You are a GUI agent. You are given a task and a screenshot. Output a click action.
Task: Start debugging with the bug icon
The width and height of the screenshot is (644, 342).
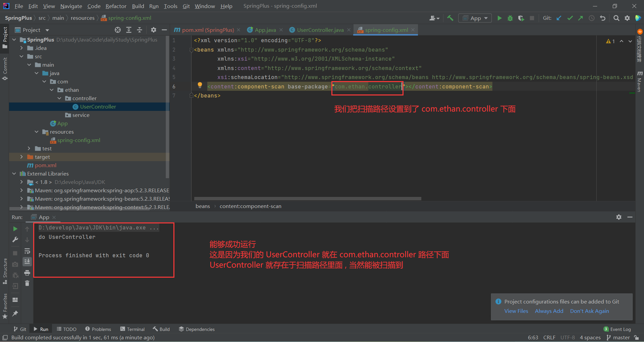[x=510, y=18]
